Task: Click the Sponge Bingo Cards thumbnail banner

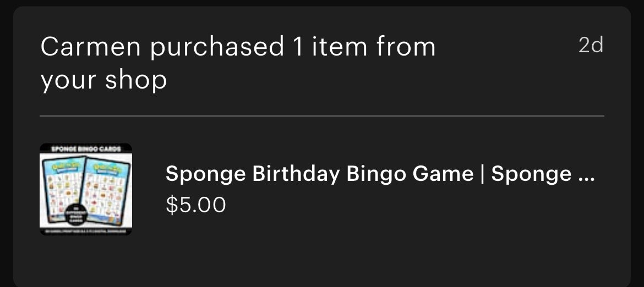Action: pos(86,148)
